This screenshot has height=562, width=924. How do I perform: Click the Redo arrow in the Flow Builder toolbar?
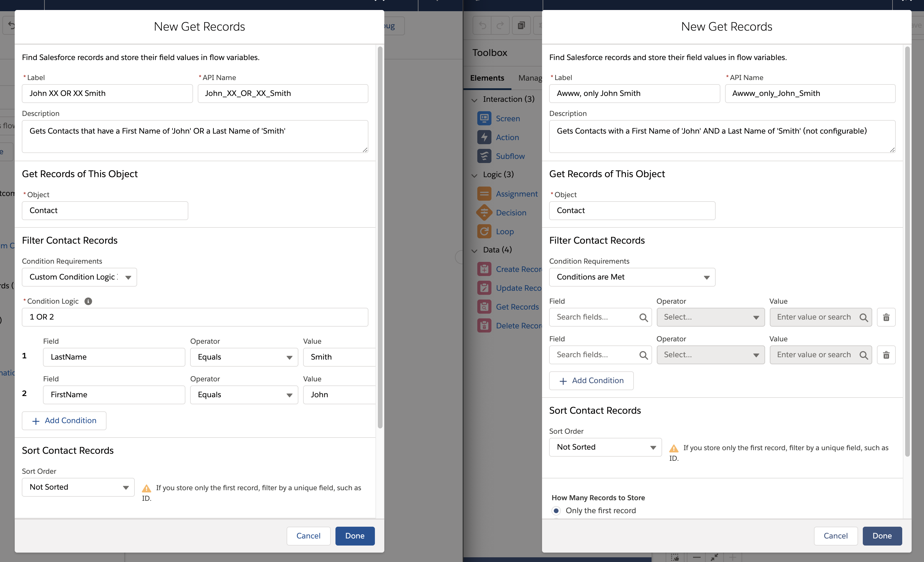click(x=500, y=26)
